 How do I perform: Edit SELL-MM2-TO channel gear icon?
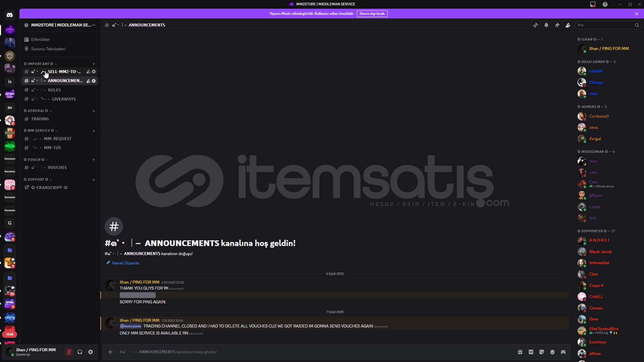94,72
